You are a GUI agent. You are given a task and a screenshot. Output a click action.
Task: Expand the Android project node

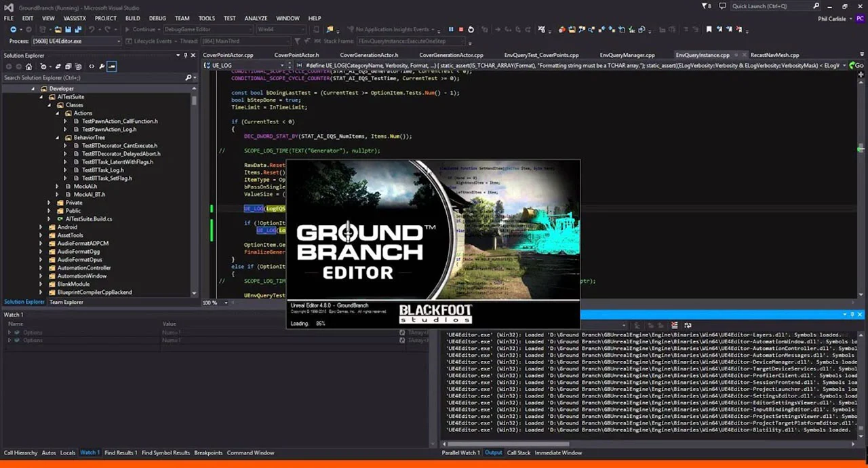click(41, 227)
